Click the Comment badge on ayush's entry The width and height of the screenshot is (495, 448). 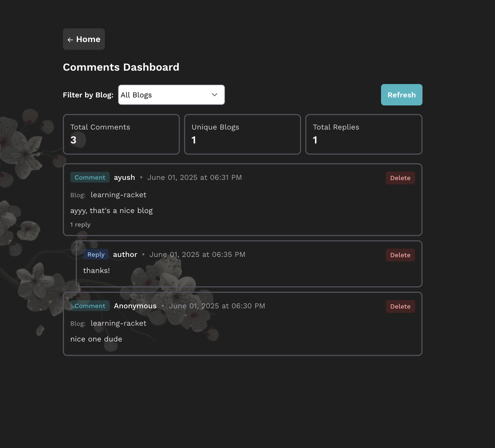click(90, 177)
